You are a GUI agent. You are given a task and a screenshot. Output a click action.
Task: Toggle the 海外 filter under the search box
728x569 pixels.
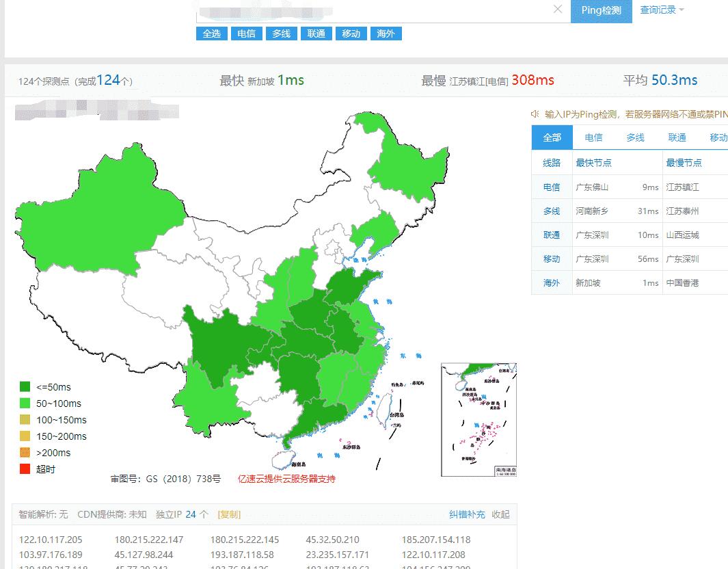point(386,34)
